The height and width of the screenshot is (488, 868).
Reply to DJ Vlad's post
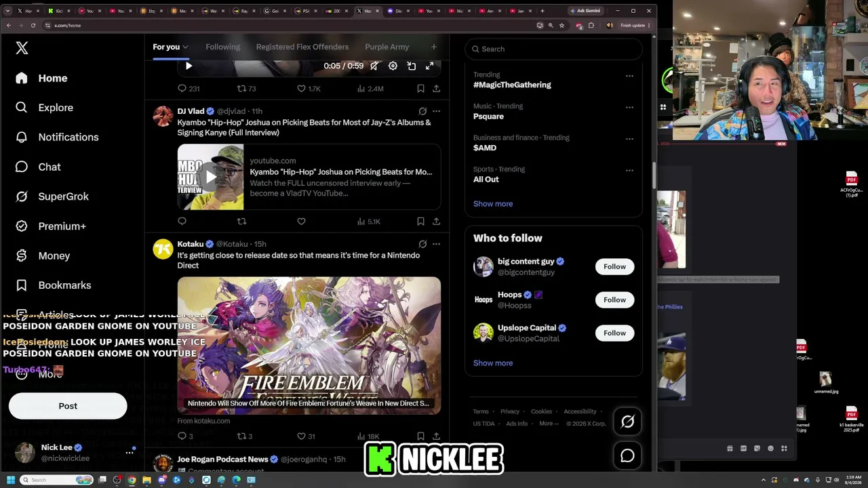click(x=182, y=222)
